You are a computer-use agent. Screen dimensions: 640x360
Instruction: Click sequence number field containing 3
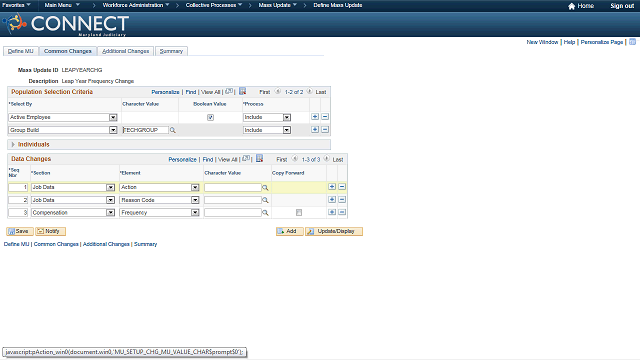pos(18,213)
